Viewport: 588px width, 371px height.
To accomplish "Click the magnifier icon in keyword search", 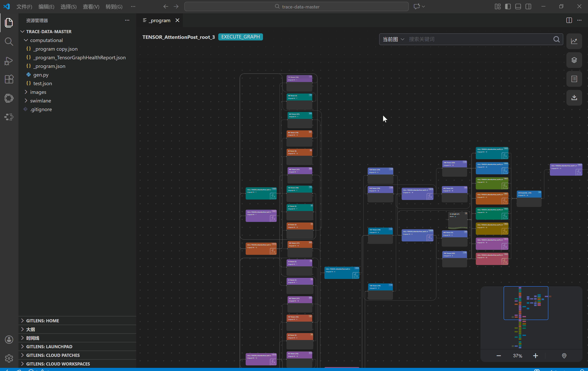I will coord(556,39).
